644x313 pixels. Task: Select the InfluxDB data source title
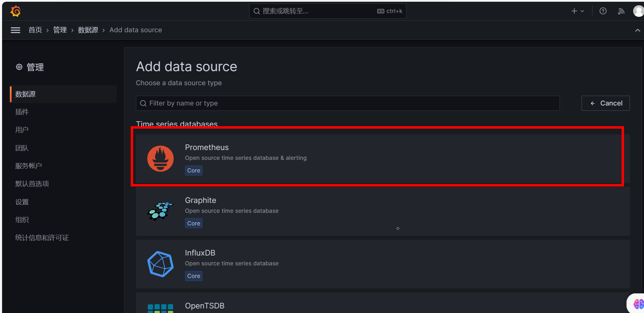point(200,253)
